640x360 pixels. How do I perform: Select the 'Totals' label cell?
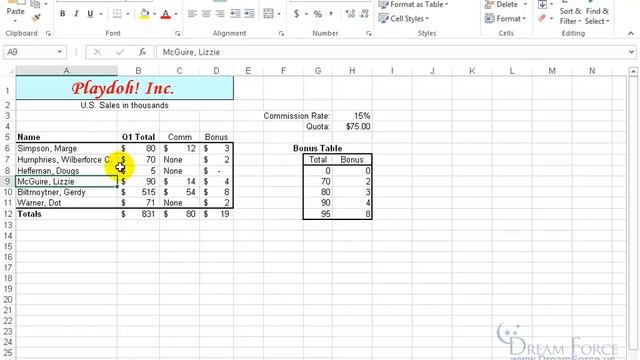point(67,214)
